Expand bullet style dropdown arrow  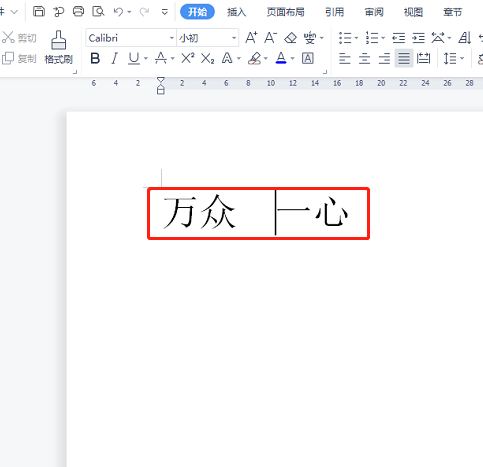(x=356, y=38)
